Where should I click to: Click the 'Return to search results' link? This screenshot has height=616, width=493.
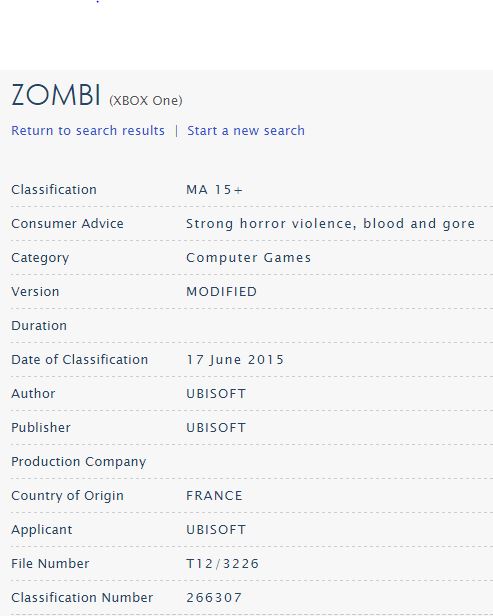pos(88,130)
